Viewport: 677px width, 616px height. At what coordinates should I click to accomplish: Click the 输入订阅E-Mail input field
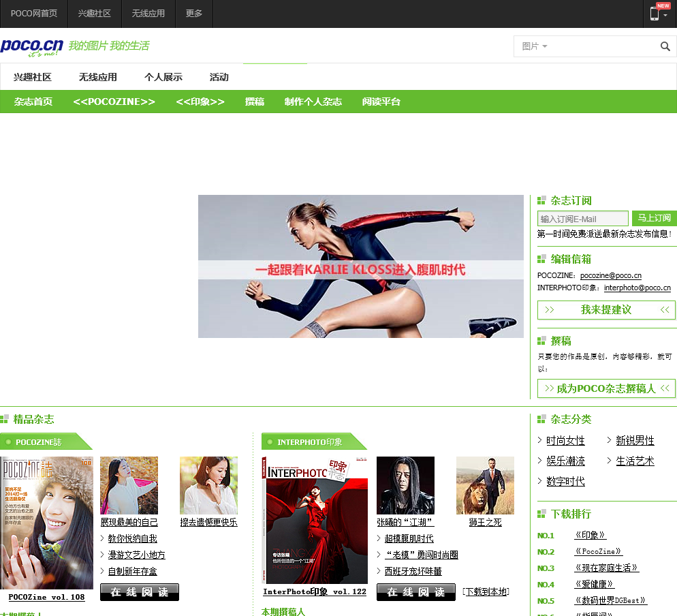point(582,219)
